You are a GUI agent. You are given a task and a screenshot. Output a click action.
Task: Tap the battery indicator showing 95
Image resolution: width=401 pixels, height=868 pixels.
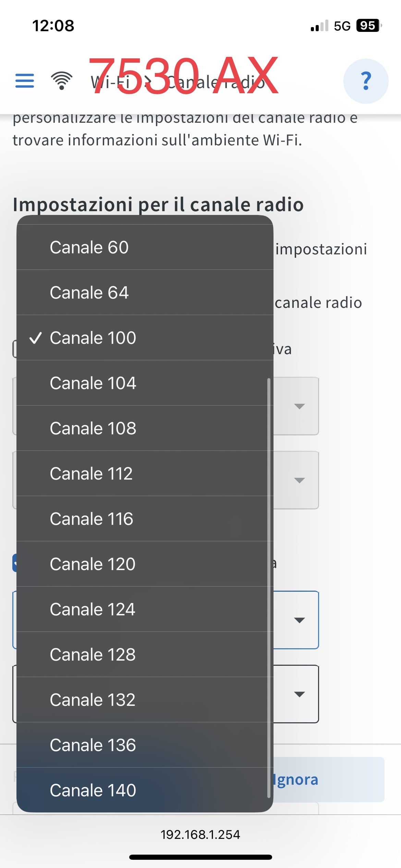pos(368,25)
